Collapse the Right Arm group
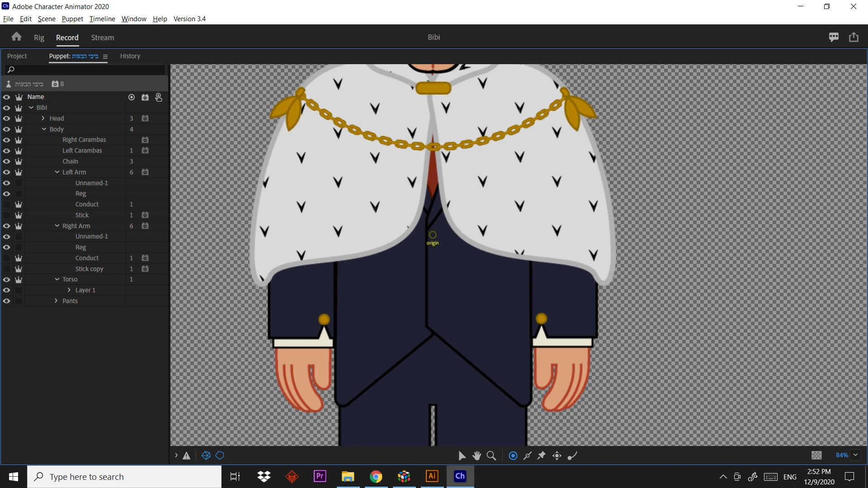This screenshot has width=868, height=488. pyautogui.click(x=57, y=226)
